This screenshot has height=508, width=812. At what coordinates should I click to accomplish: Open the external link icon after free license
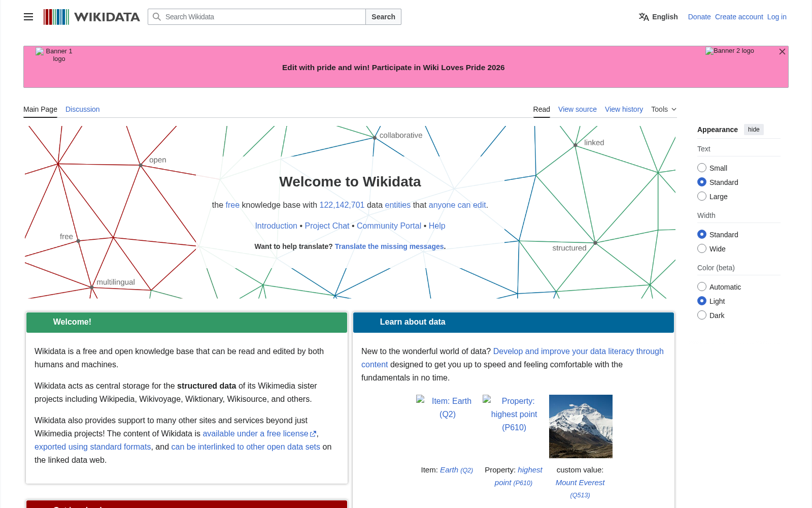point(313,434)
